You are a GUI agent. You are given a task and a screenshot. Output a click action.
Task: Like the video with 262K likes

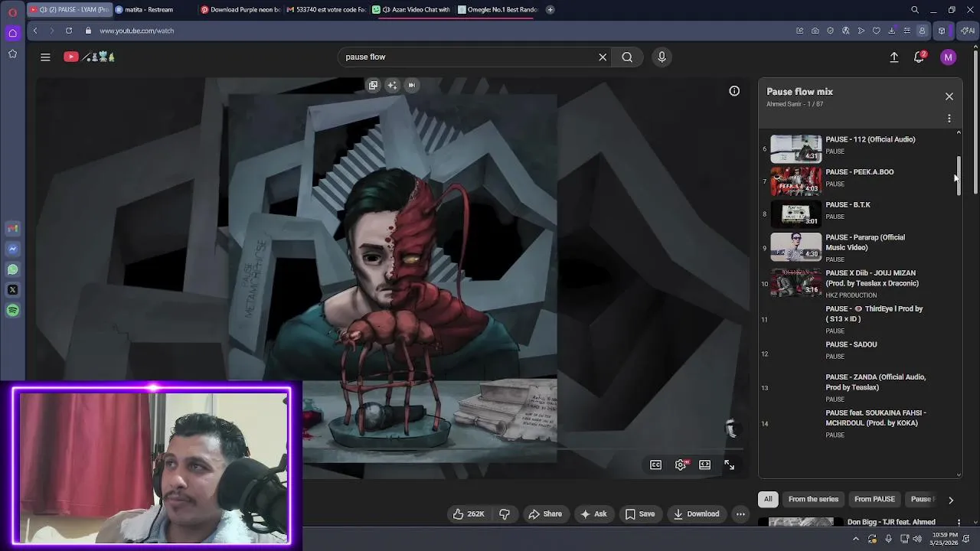468,514
